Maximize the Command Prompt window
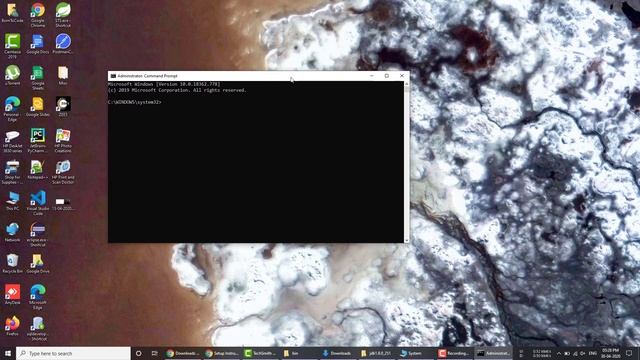640x360 pixels. point(387,76)
